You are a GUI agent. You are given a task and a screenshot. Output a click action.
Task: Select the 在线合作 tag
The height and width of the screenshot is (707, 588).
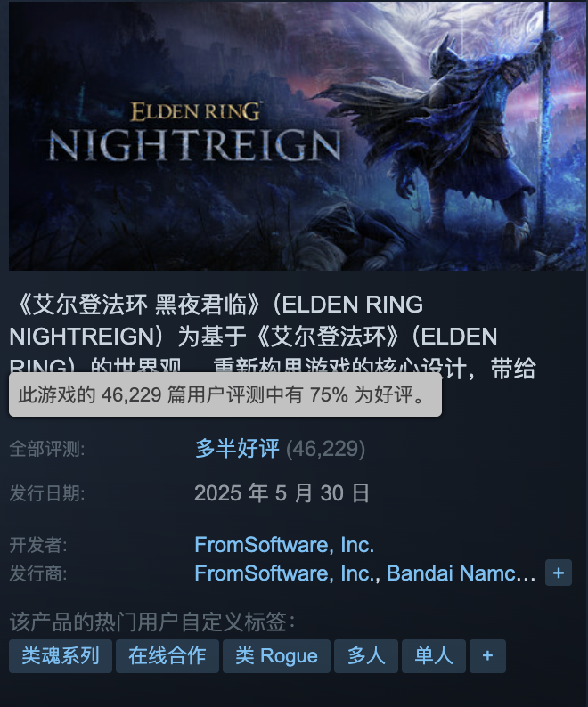(x=167, y=656)
